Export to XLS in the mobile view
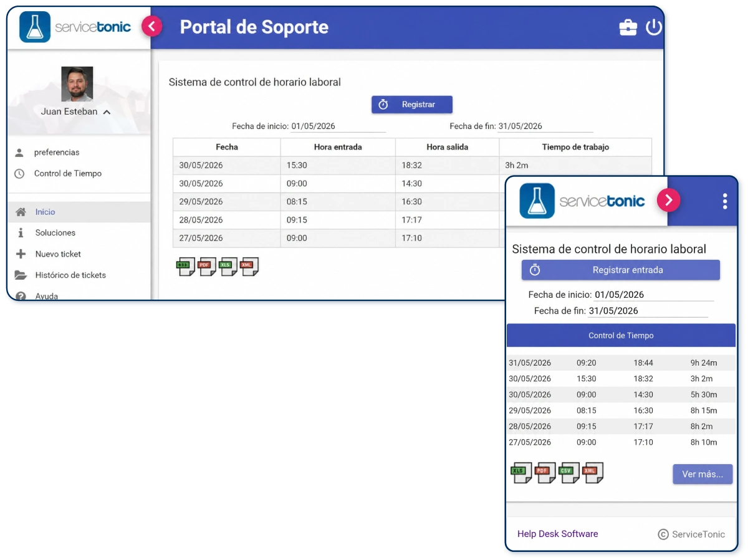Viewport: 748px width, 560px height. coord(521,473)
